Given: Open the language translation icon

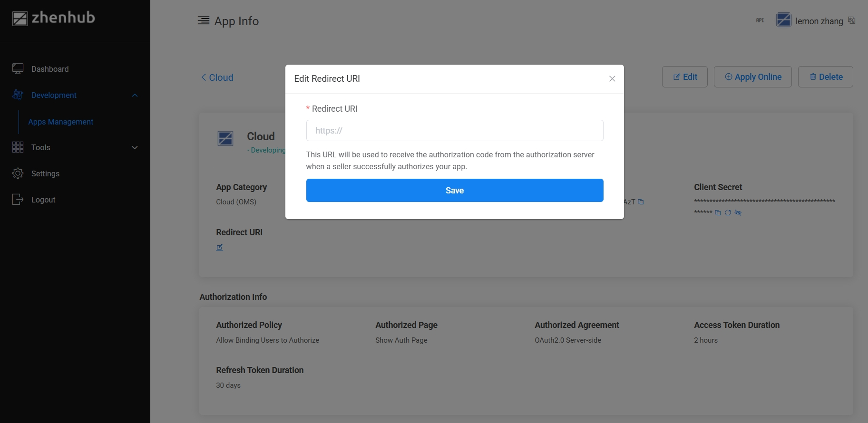Looking at the screenshot, I should tap(852, 20).
